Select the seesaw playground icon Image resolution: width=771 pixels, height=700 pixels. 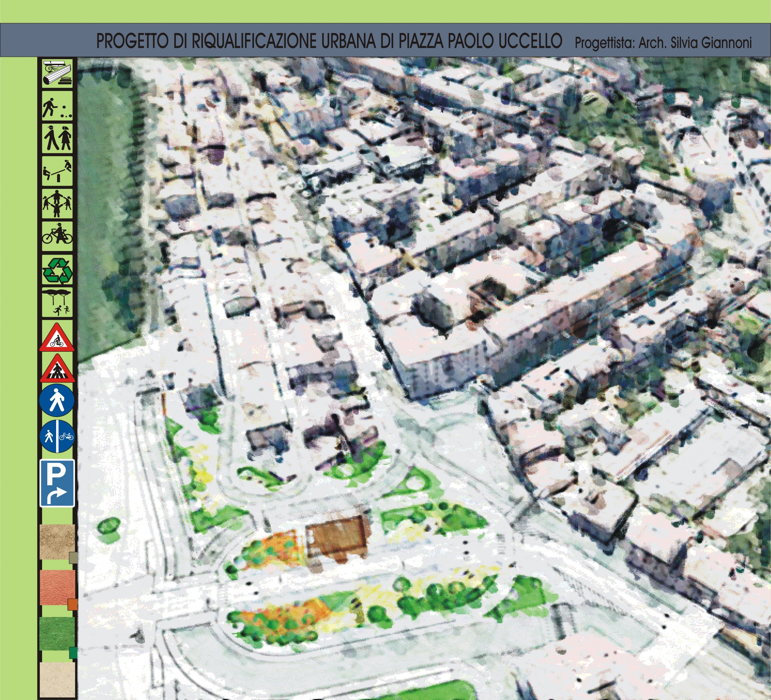point(57,171)
